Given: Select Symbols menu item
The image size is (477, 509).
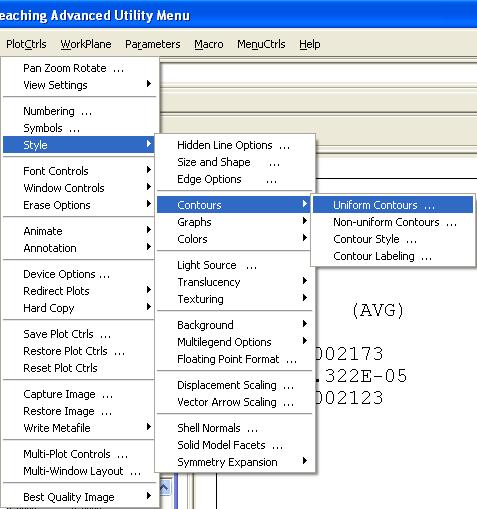Looking at the screenshot, I should click(x=79, y=128).
